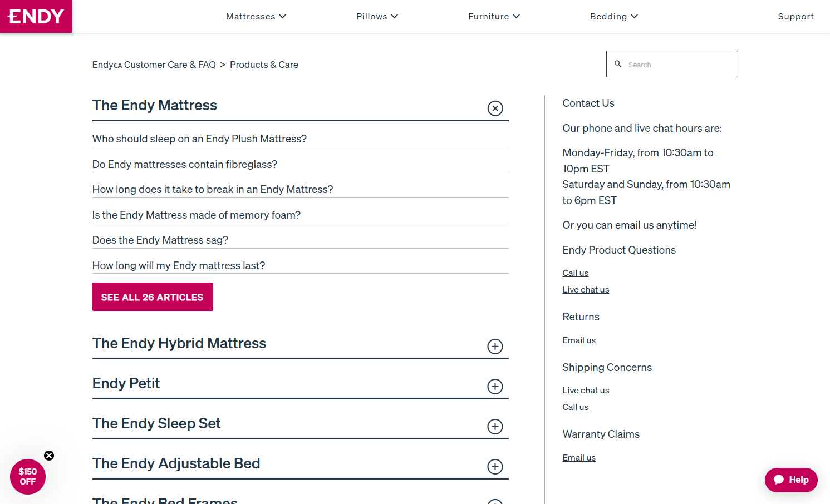
Task: Click Email us under Returns
Action: tap(579, 340)
